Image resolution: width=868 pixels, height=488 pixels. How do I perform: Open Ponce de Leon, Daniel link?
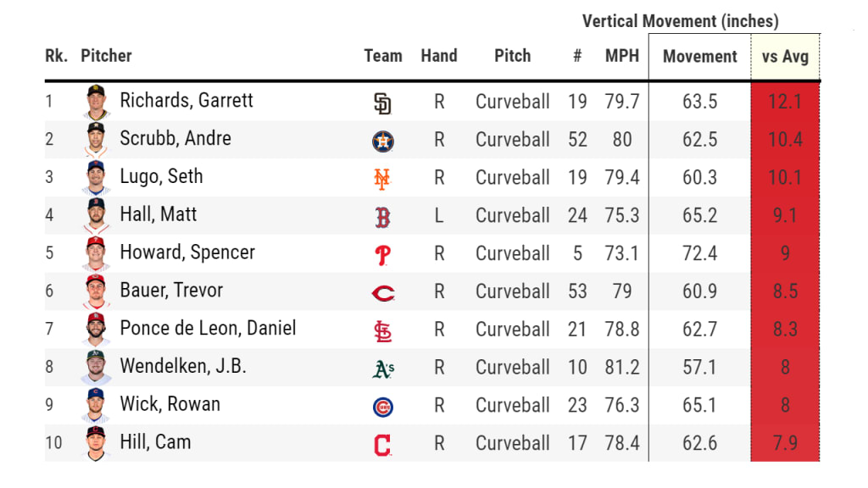pos(208,329)
